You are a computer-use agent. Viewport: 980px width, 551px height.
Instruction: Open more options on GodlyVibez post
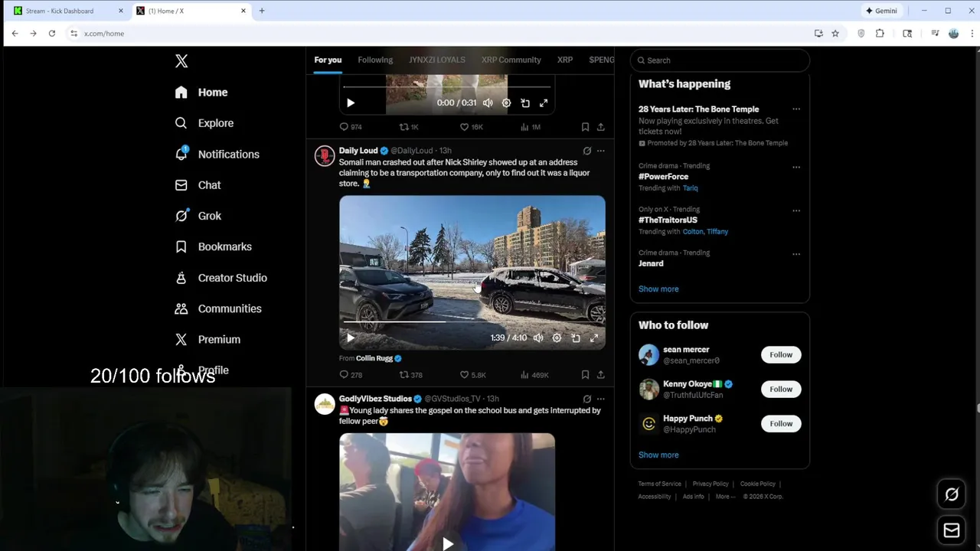pyautogui.click(x=600, y=399)
